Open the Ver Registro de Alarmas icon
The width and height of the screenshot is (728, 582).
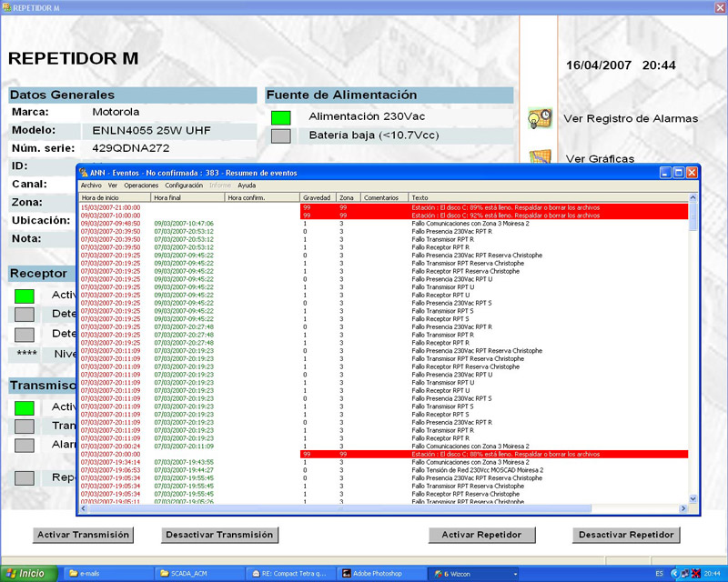540,118
